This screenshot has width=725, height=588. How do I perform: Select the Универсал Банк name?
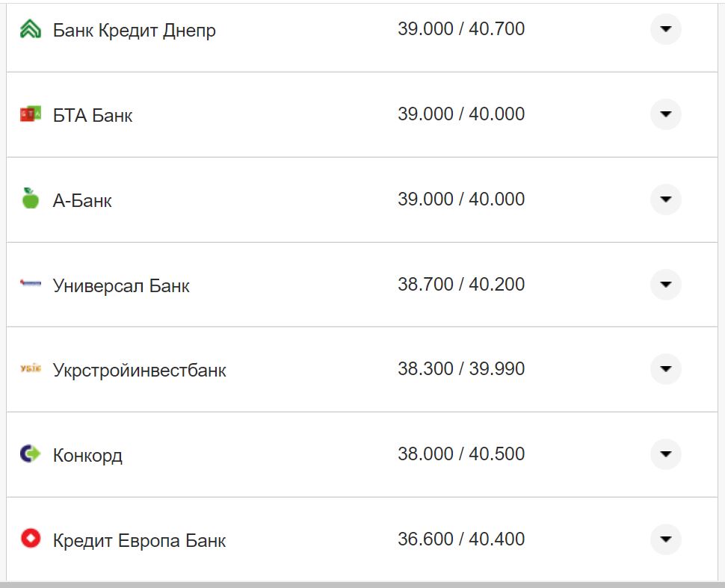121,285
